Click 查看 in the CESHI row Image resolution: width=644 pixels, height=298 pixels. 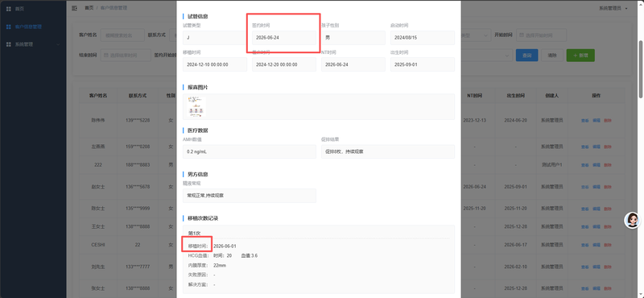tap(585, 245)
